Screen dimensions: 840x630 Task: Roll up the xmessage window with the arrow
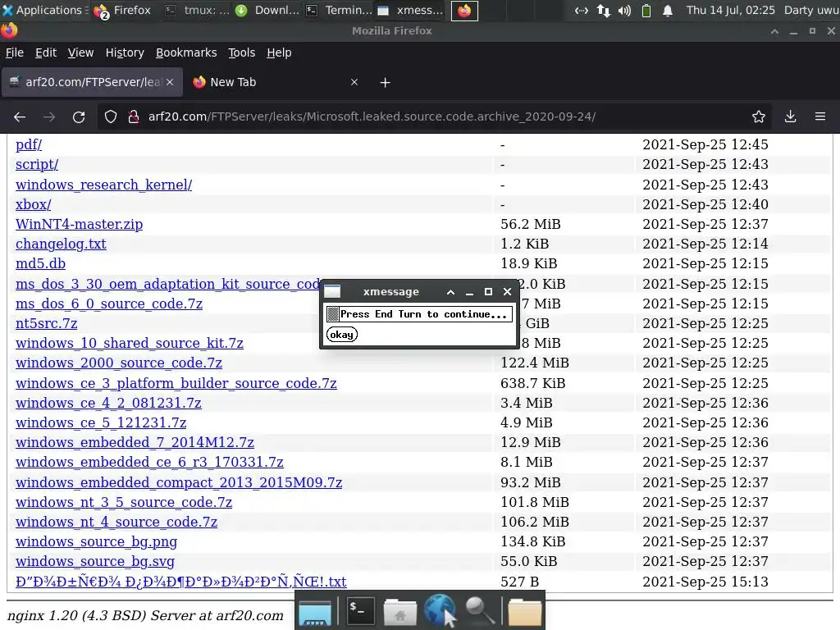click(x=450, y=292)
